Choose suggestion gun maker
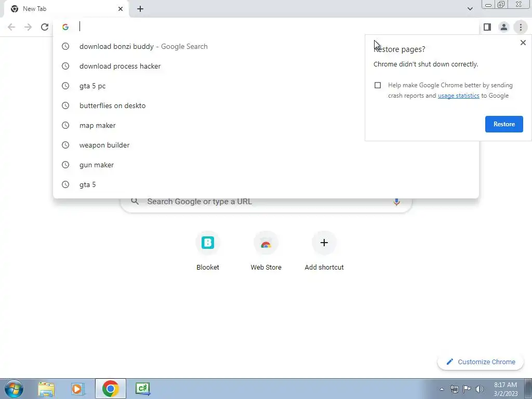Viewport: 532px width, 399px height. tap(265, 165)
